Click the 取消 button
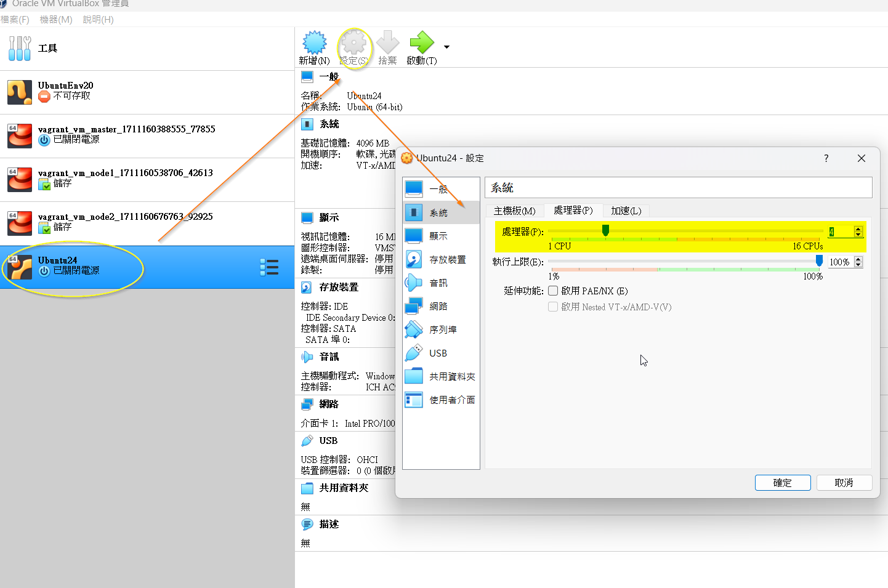 click(x=844, y=483)
